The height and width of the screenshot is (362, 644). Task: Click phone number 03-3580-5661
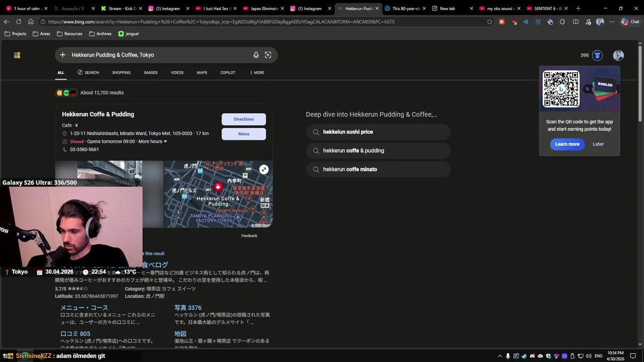coord(84,149)
